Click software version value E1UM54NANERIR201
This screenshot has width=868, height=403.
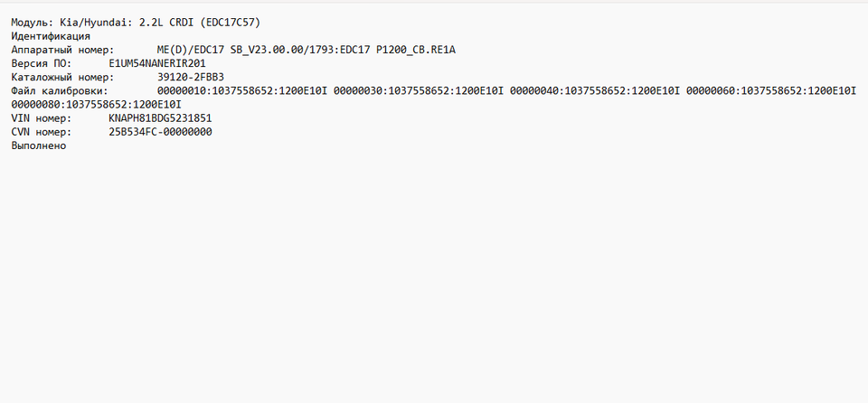(157, 63)
